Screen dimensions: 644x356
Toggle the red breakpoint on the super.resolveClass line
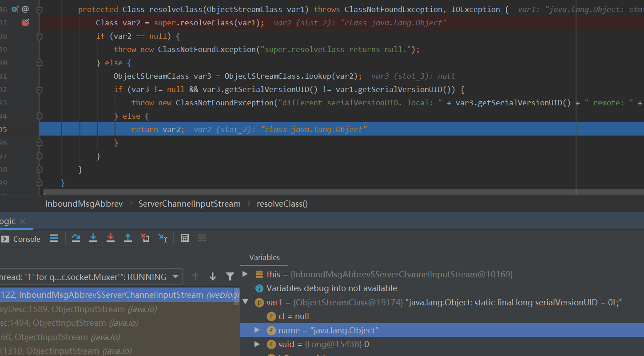click(25, 23)
